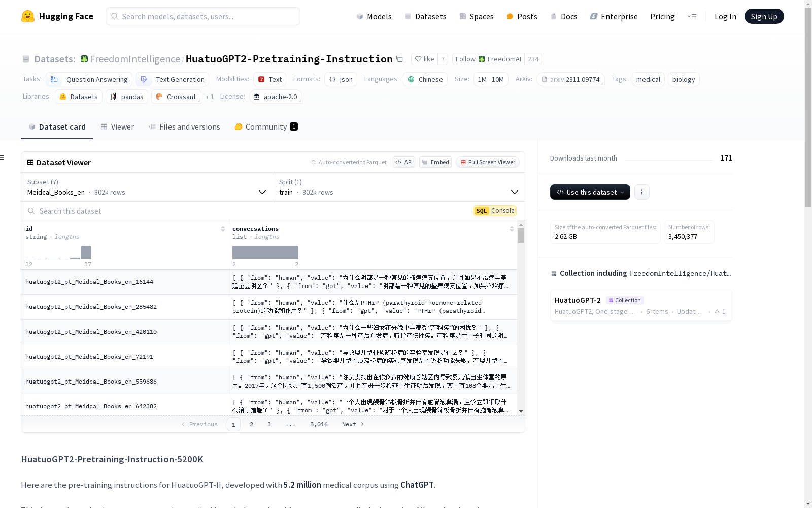Open the apache-2.0 license tag
Image resolution: width=812 pixels, height=508 pixels.
(276, 97)
